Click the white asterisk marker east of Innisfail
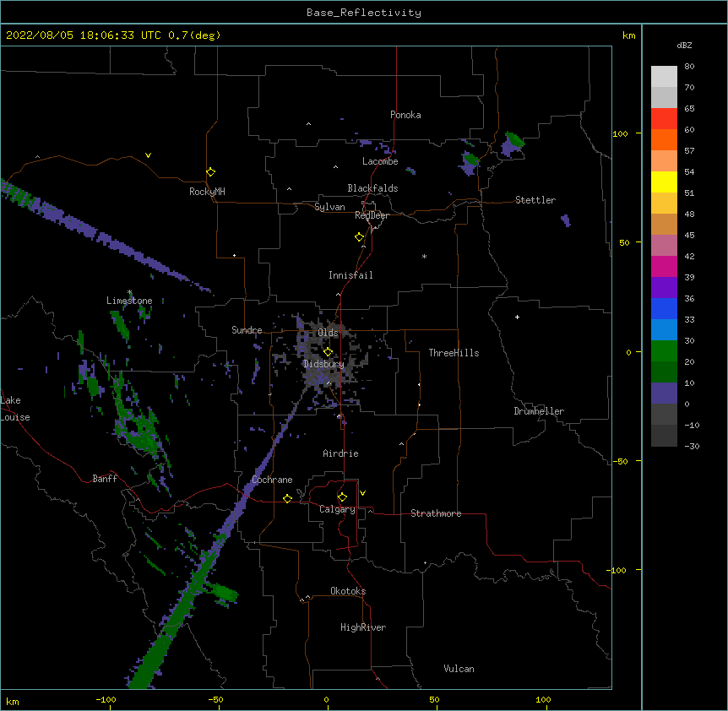The width and height of the screenshot is (728, 711). (424, 256)
